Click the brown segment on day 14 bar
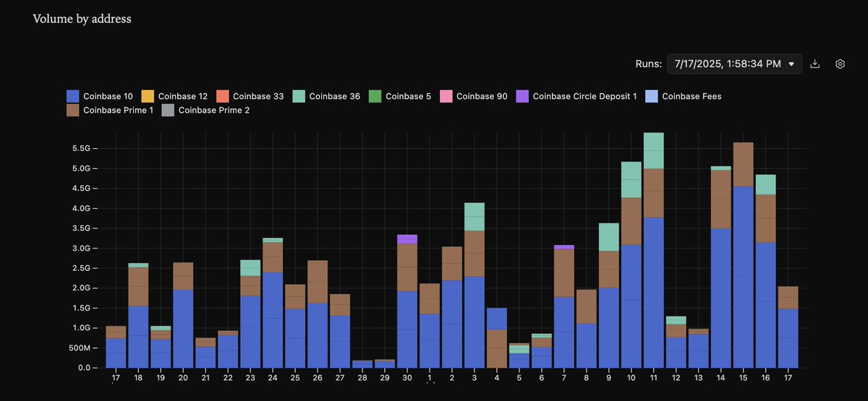This screenshot has height=401, width=868. coord(720,199)
